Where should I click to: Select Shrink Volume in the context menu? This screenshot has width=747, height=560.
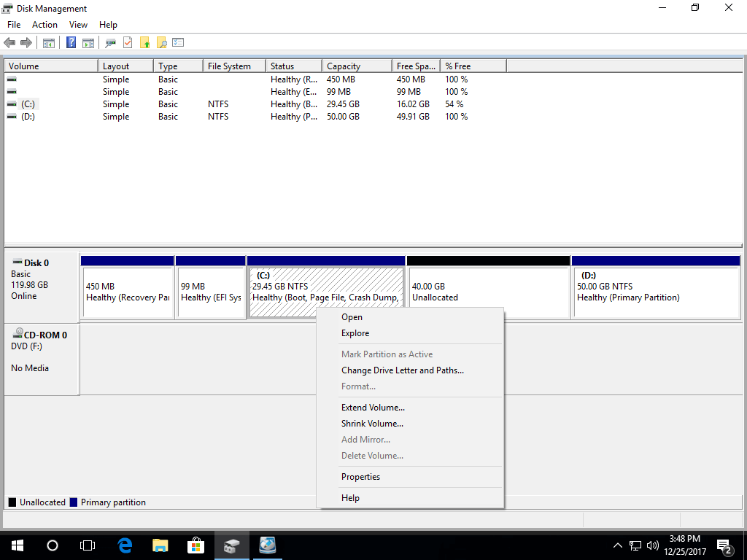click(372, 424)
